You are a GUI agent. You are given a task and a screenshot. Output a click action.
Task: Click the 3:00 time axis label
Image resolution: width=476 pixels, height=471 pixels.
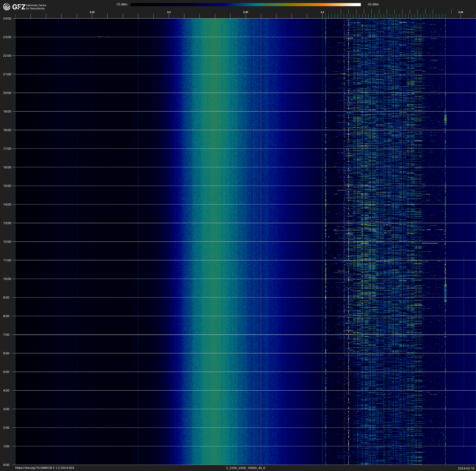pos(6,409)
